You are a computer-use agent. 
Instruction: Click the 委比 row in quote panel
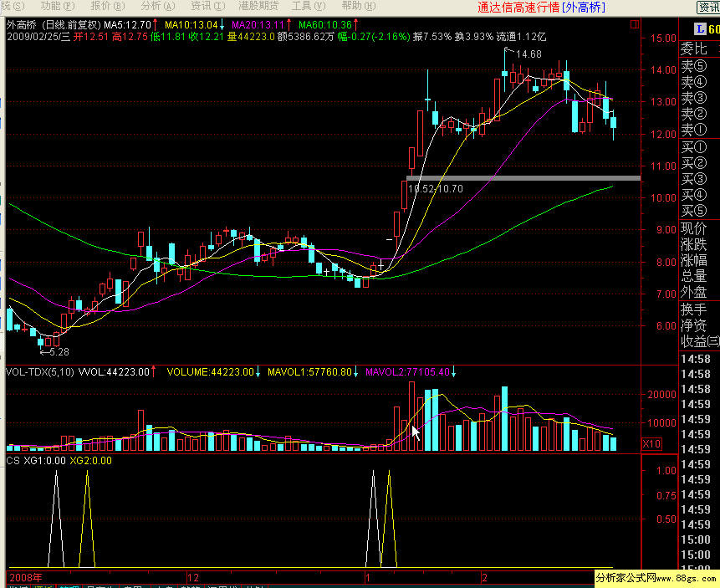[699, 49]
